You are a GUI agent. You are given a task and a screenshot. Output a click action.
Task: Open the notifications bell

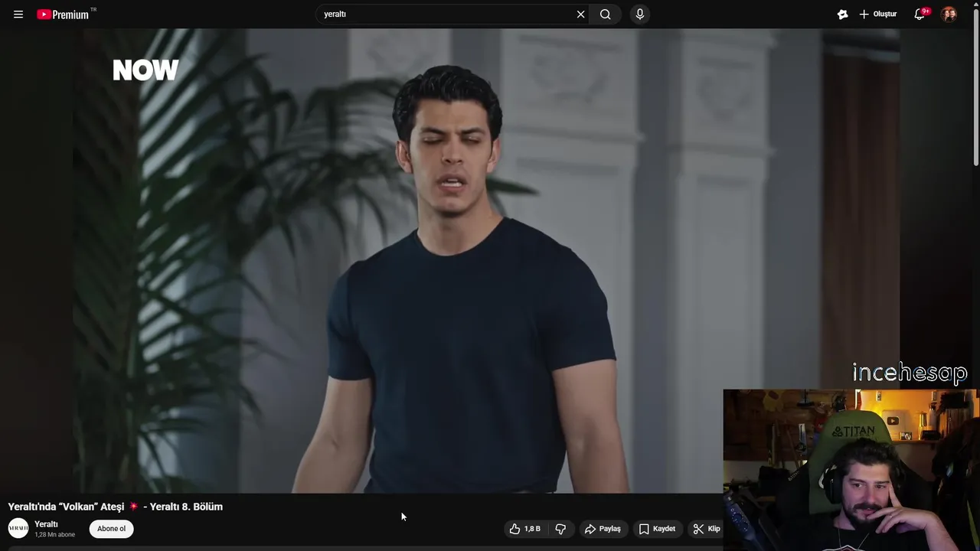point(920,14)
